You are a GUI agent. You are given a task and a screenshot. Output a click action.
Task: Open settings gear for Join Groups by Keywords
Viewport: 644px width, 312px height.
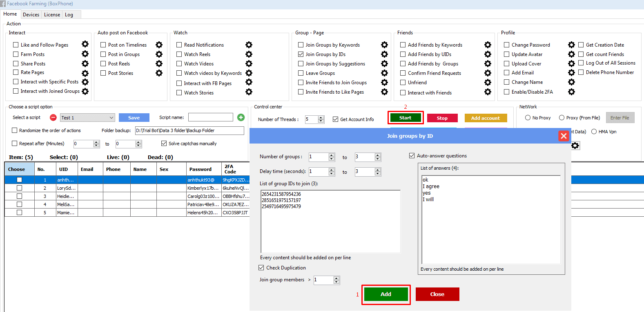coord(384,45)
